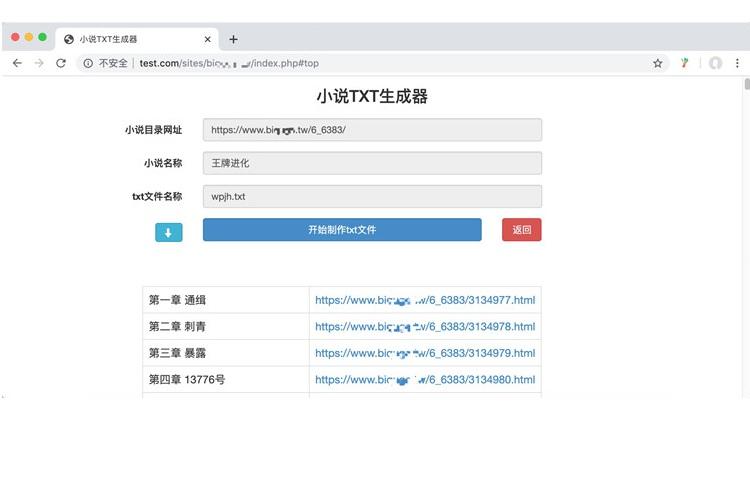
Task: Select the 小说TXT生成器 tab
Action: [130, 39]
